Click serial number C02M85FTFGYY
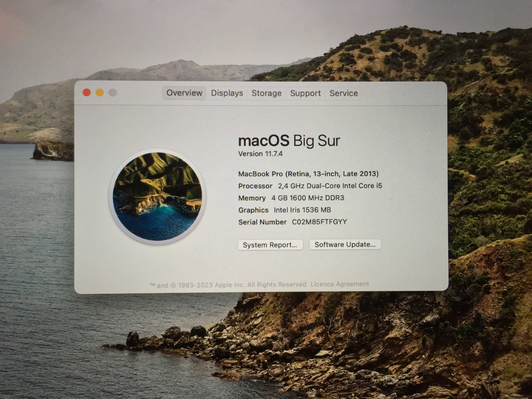 click(319, 222)
